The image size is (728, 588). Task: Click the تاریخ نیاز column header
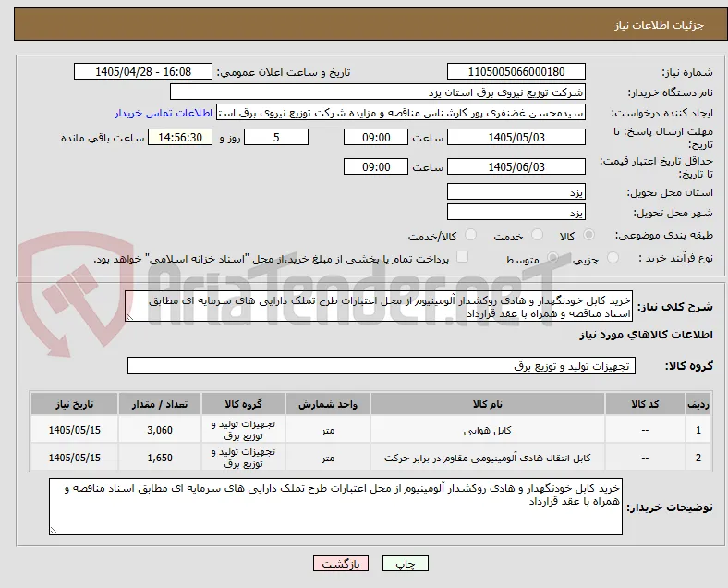[x=74, y=404]
